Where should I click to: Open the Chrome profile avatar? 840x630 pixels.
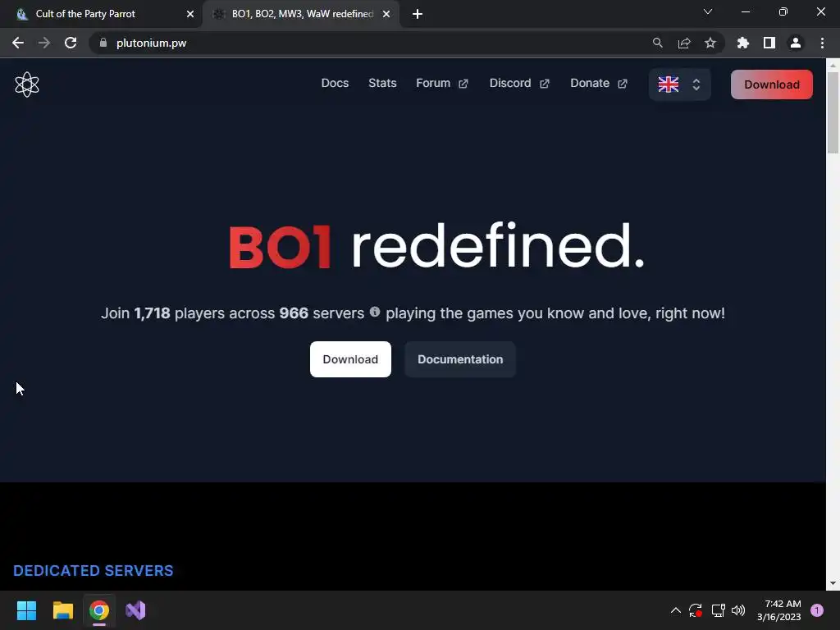(796, 43)
